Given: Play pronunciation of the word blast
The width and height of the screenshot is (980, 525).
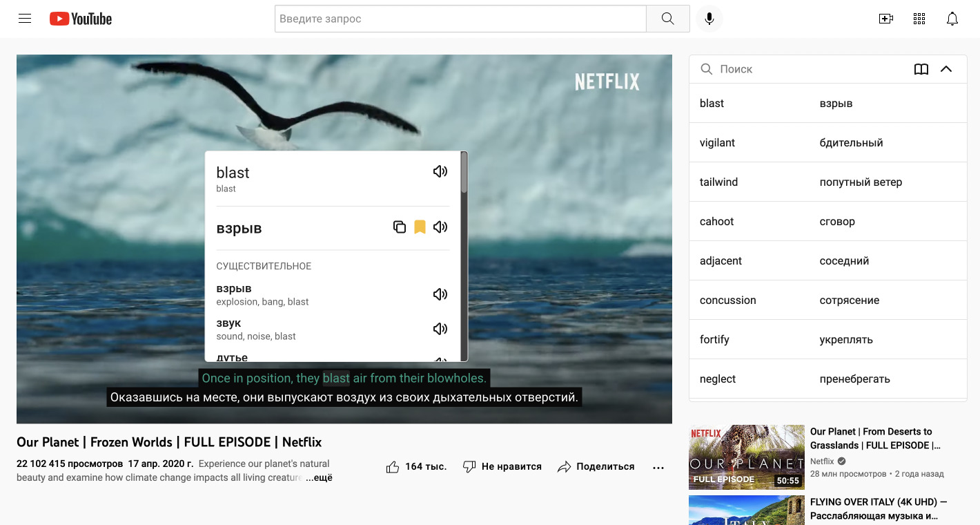Looking at the screenshot, I should (x=440, y=171).
